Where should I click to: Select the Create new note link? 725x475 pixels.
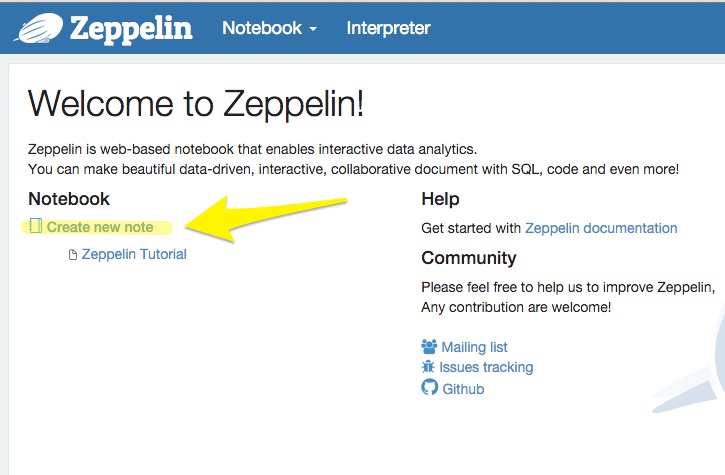pyautogui.click(x=100, y=227)
